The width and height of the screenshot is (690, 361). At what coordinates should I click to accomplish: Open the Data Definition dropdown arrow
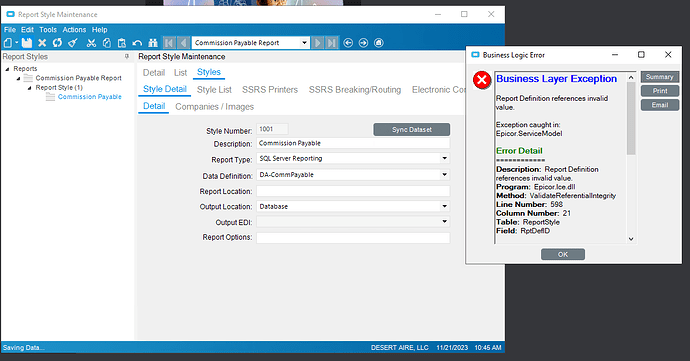444,175
